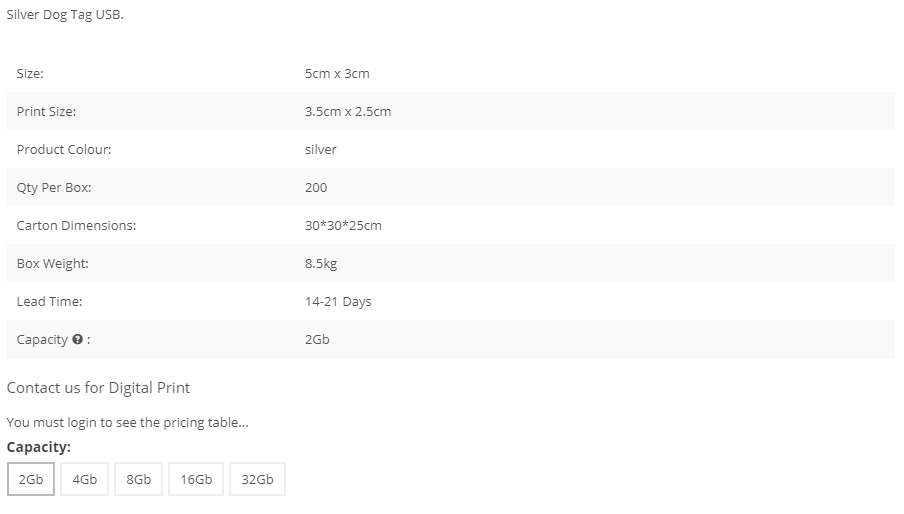Click the Qty Per Box value 200
This screenshot has width=904, height=514.
pos(316,188)
